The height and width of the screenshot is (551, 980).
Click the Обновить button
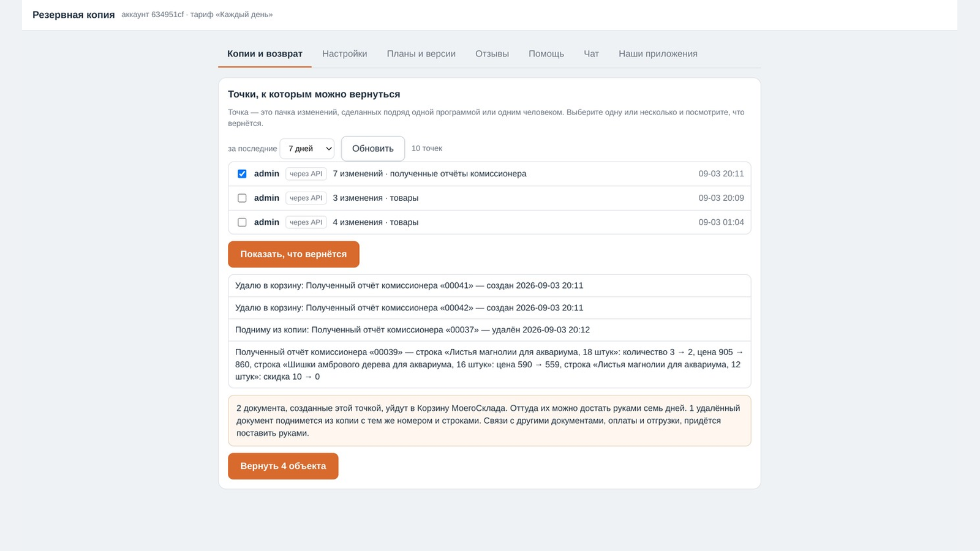coord(373,149)
